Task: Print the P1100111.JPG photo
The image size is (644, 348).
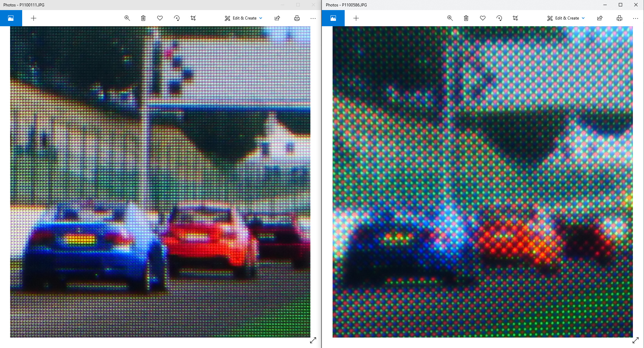Action: point(297,18)
